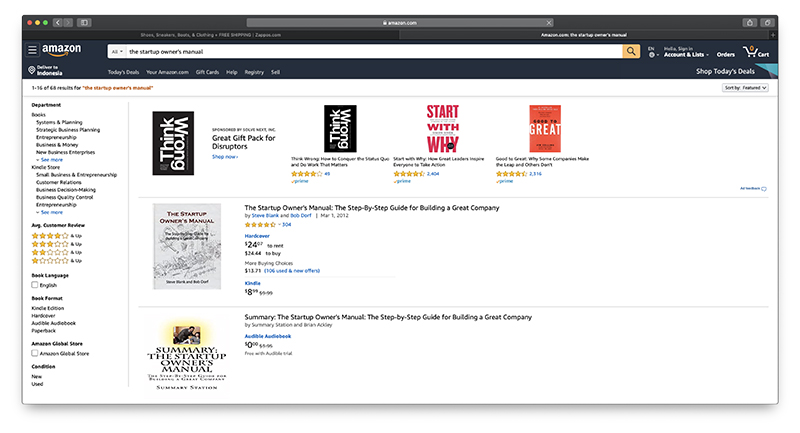Click the Steve Blank author link
The image size is (800, 433).
(265, 216)
